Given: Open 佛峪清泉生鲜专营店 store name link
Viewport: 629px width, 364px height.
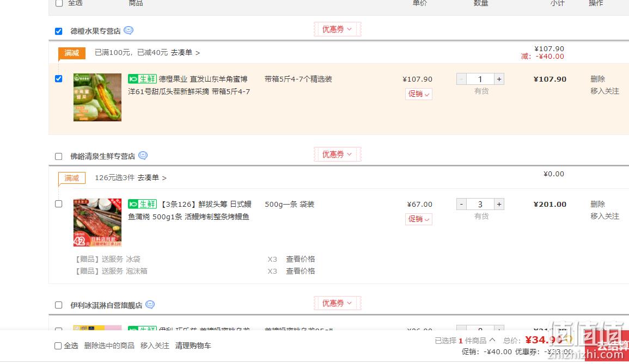Looking at the screenshot, I should 103,156.
